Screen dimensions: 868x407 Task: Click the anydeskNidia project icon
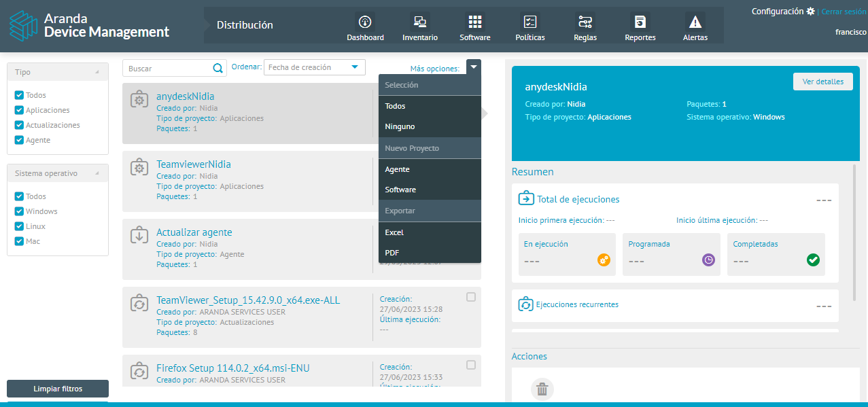click(x=139, y=100)
